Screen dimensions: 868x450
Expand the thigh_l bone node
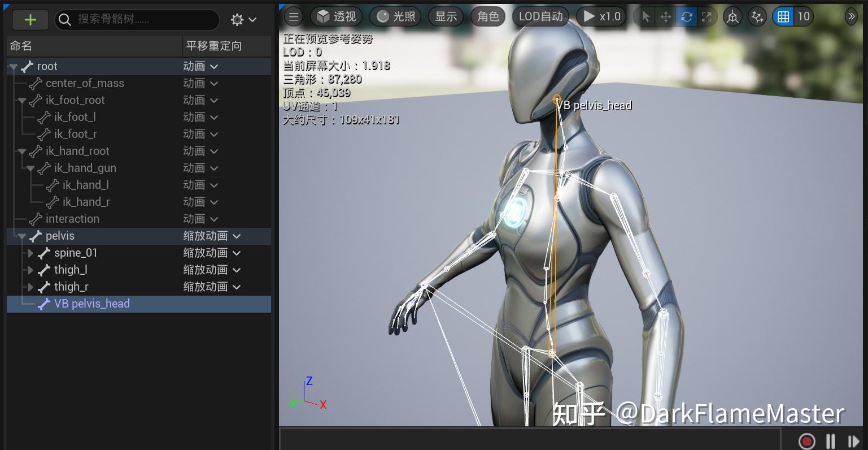pyautogui.click(x=30, y=270)
